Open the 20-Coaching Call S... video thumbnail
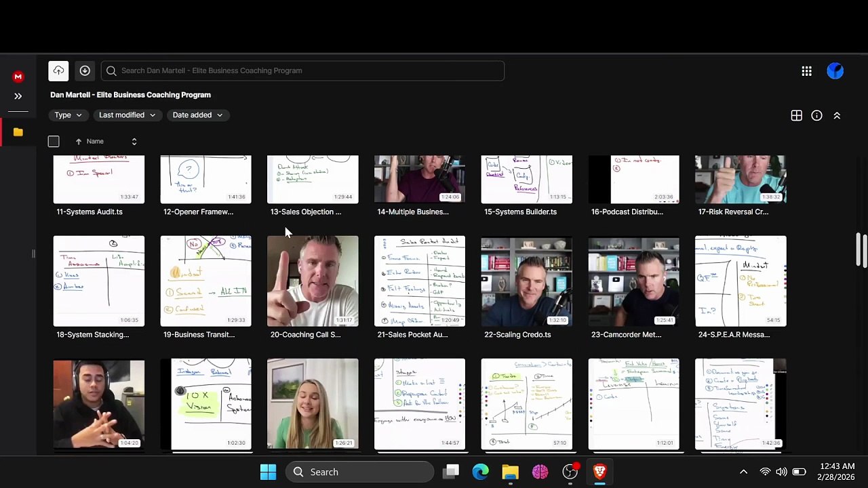Screen dimensions: 868x488 pos(313,281)
